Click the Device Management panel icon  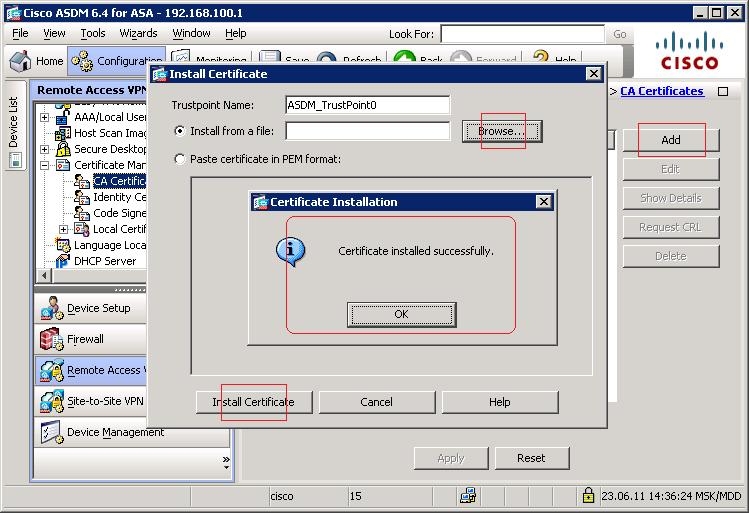(x=52, y=432)
